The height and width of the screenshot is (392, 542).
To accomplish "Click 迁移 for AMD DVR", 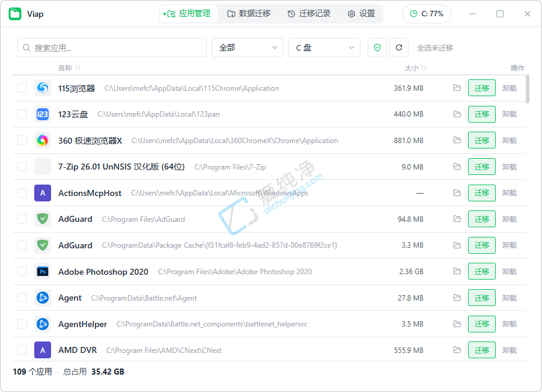I will 482,350.
